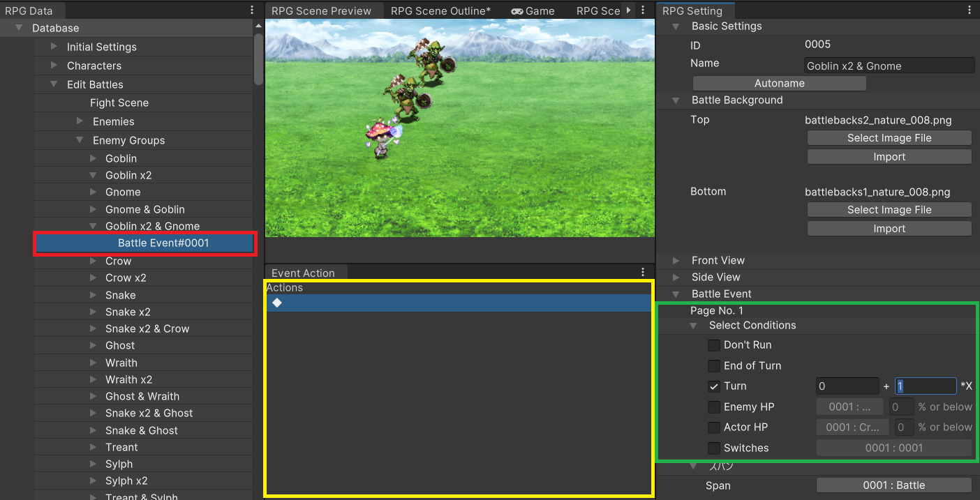This screenshot has width=980, height=500.
Task: Open the Event Action panel's three-dot menu
Action: coord(643,273)
